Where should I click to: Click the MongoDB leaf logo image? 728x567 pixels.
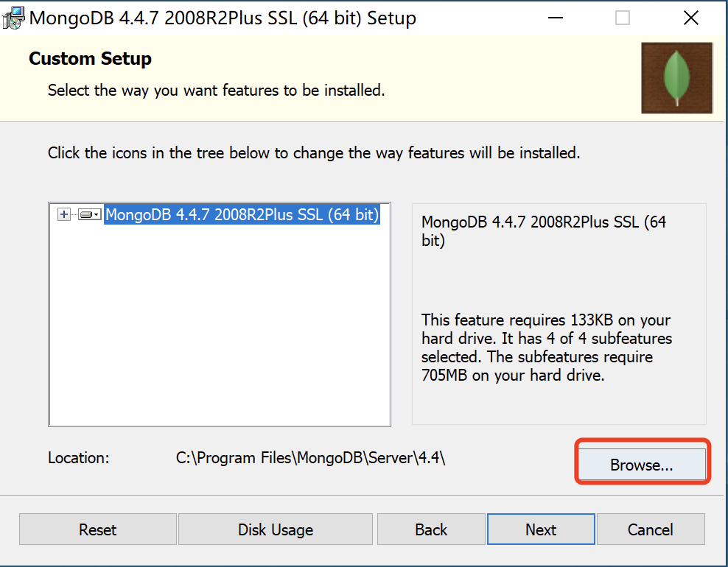tap(676, 78)
